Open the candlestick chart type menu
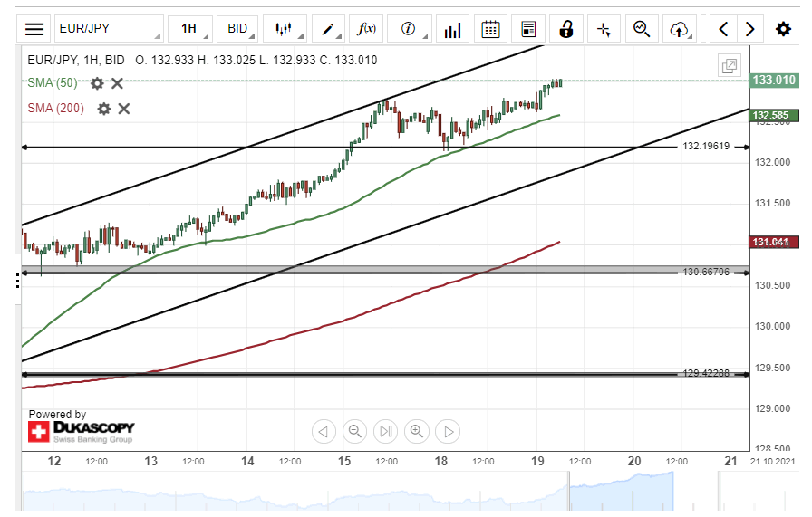 pyautogui.click(x=285, y=29)
